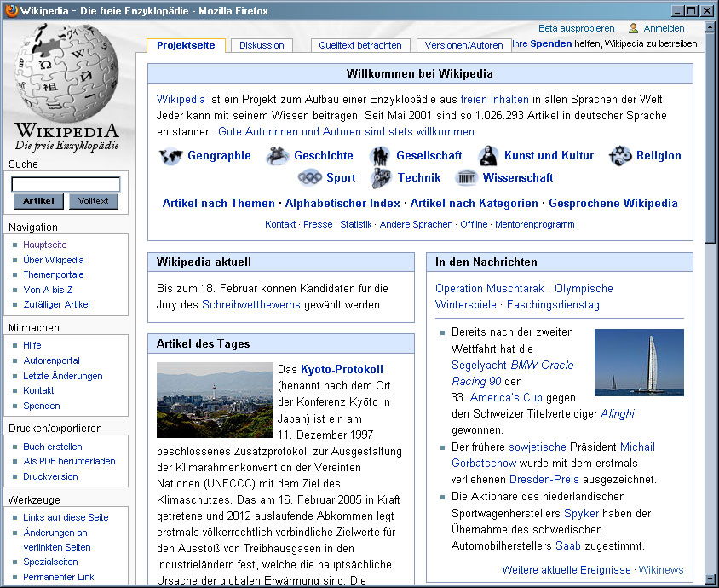Screen dimensions: 719x588
Task: Open the Kyoto city photo thumbnail
Action: (x=215, y=400)
